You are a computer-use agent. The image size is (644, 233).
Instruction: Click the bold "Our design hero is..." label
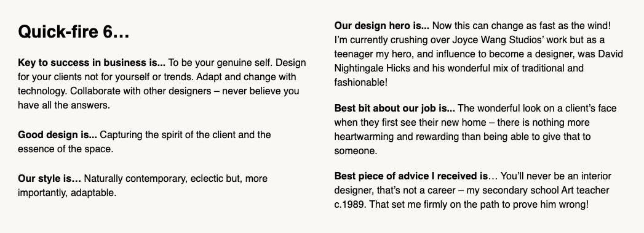tap(381, 26)
